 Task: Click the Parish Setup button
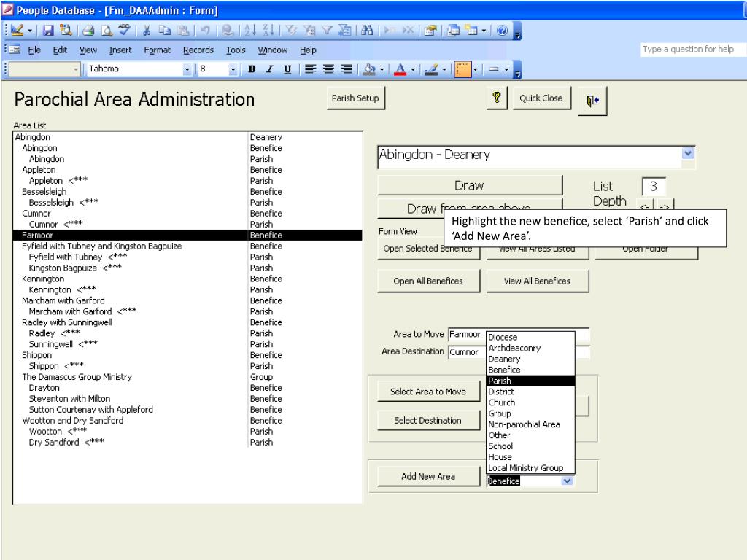[355, 98]
